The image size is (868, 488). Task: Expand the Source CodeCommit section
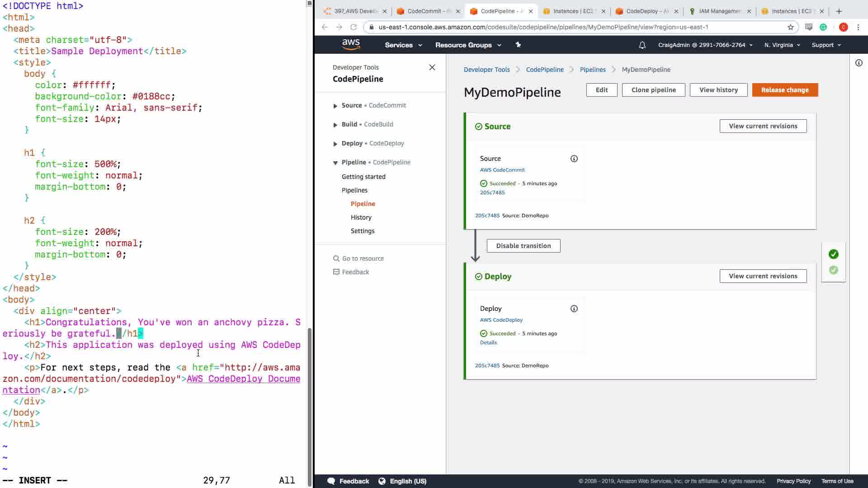(335, 106)
